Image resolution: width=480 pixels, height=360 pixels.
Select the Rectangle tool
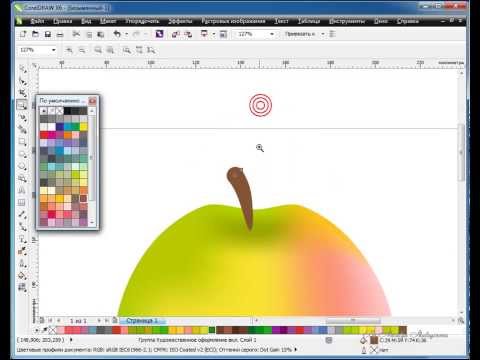22,142
